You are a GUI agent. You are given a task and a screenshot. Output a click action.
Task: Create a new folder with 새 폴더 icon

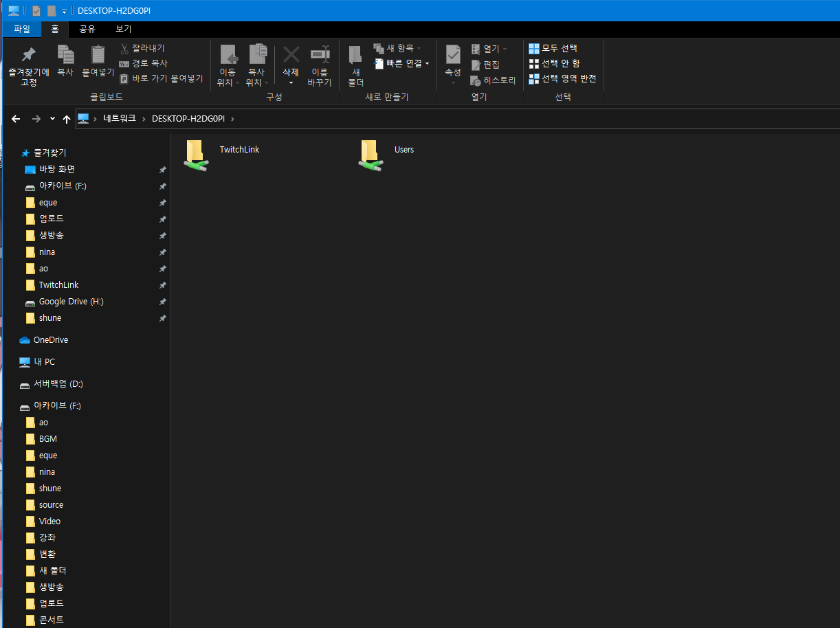pos(355,56)
